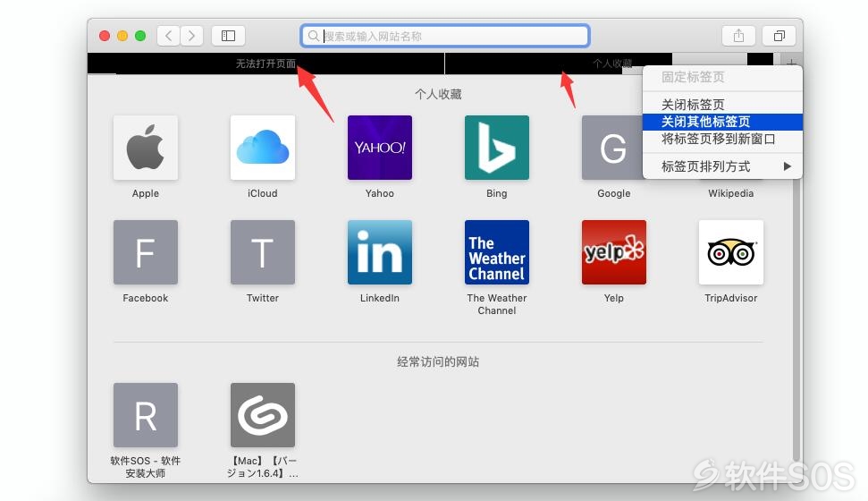
Task: Open the Google favorite icon
Action: [613, 148]
